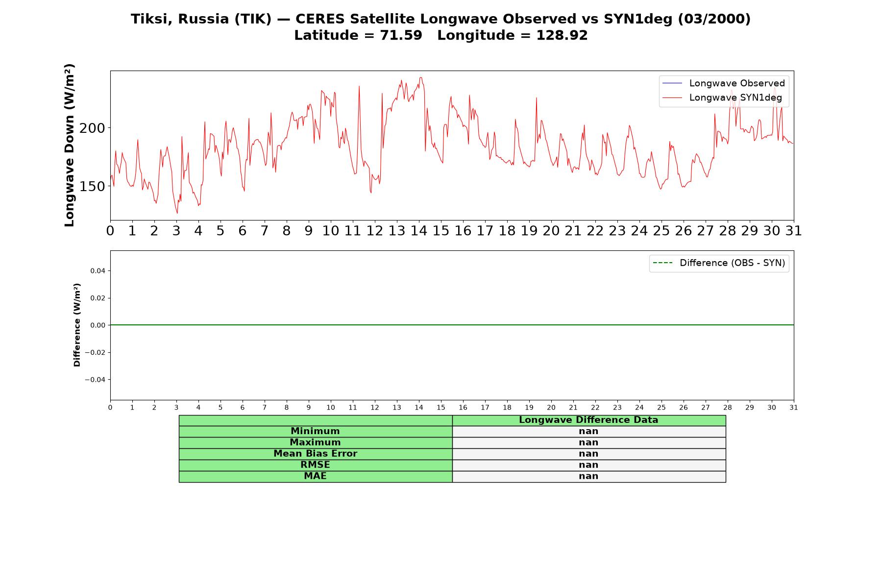Click the red SYN1deg legend line sample
The width and height of the screenshot is (882, 588).
tap(672, 98)
